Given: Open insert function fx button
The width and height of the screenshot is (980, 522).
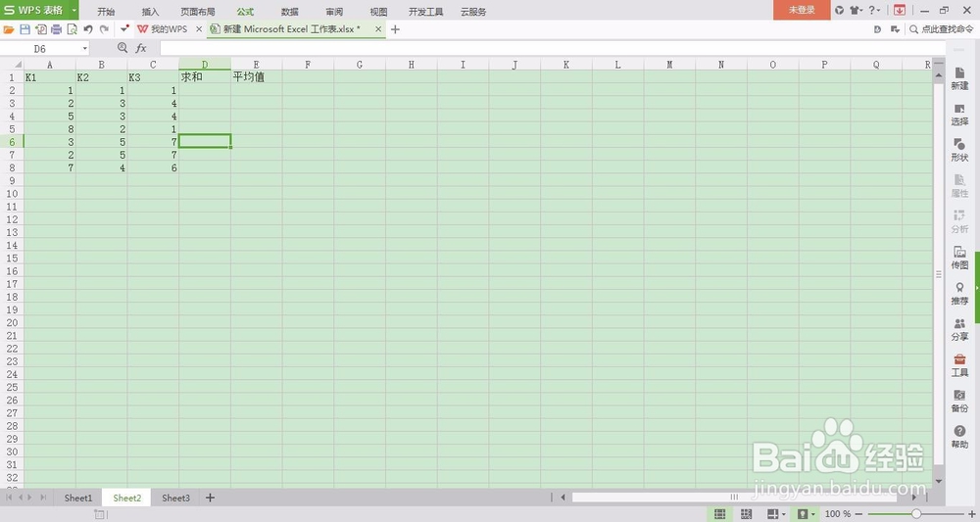Looking at the screenshot, I should (x=141, y=48).
